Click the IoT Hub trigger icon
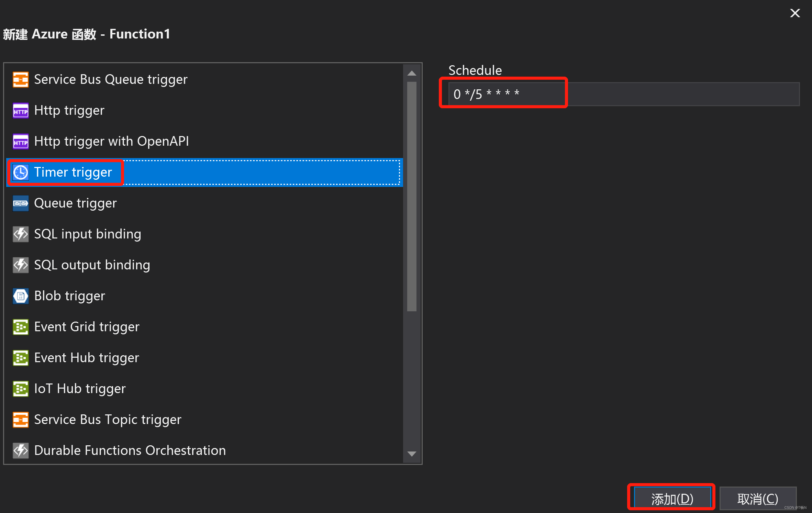This screenshot has height=513, width=812. click(x=21, y=389)
